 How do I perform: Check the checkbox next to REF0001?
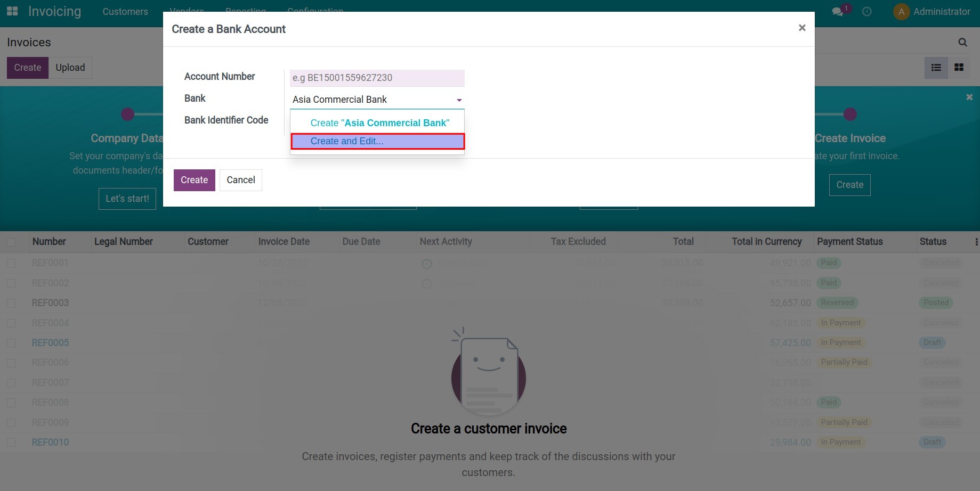coord(12,263)
